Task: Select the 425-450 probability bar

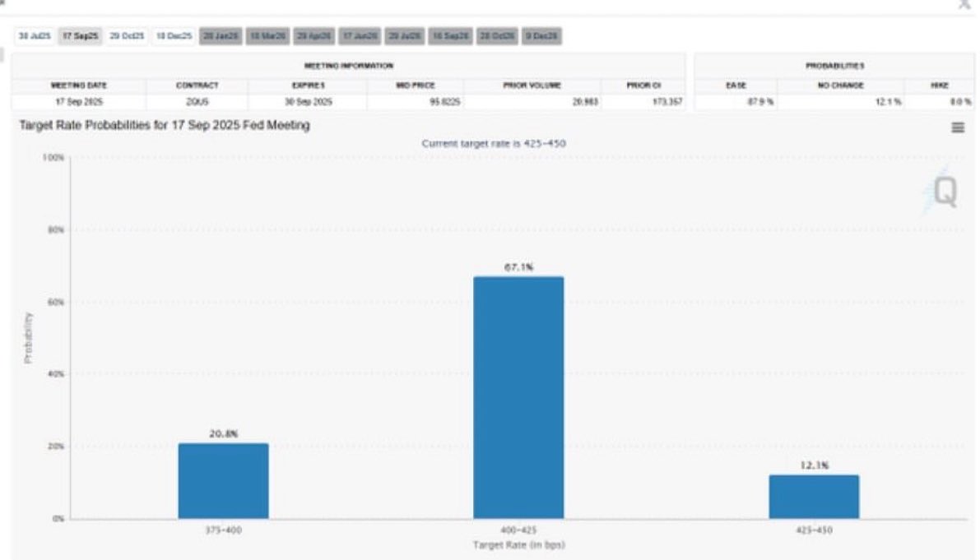Action: (x=814, y=497)
